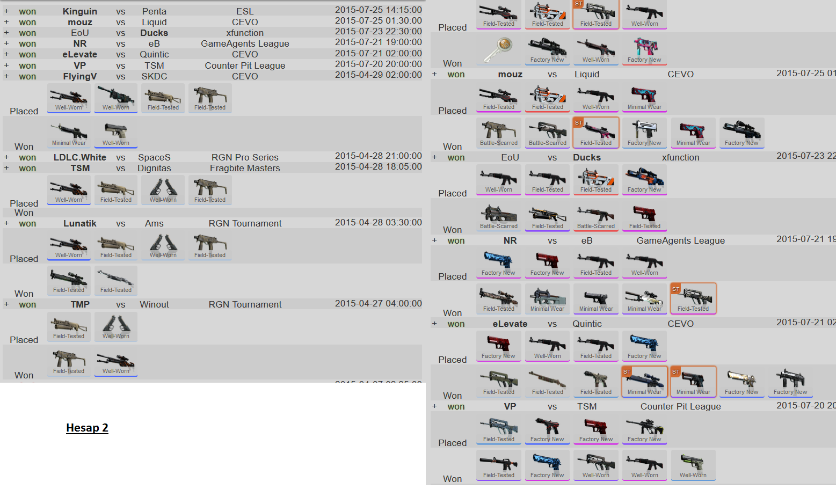Click team name LDLC.White
This screenshot has height=504, width=836.
point(80,157)
